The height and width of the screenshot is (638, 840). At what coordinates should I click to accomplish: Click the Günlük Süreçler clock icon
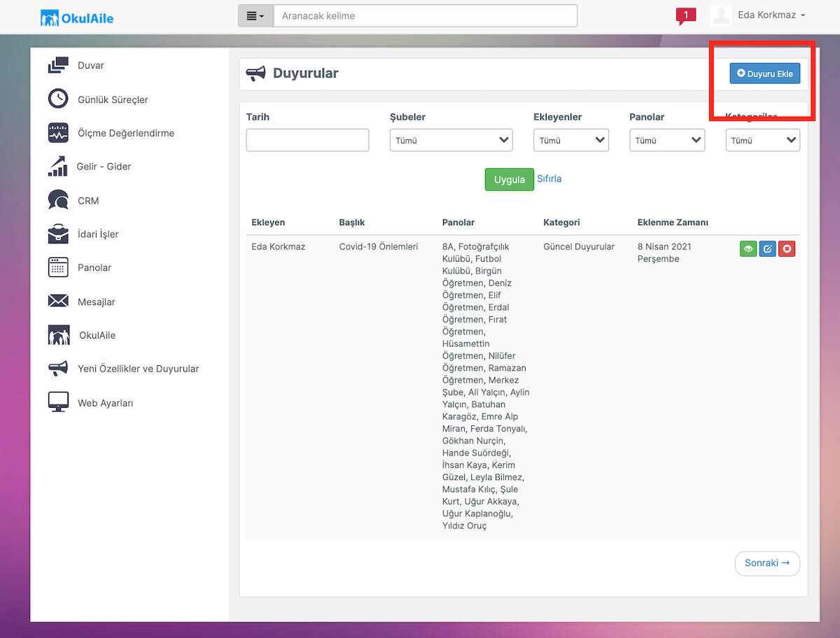coord(58,99)
